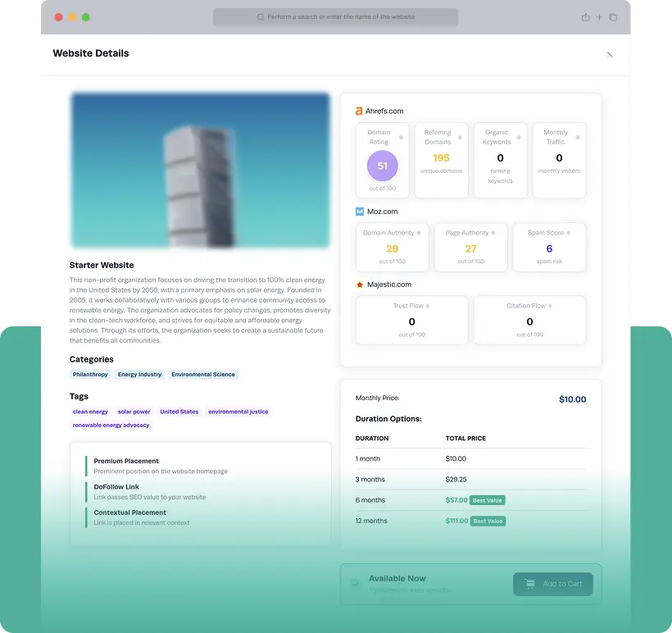The image size is (672, 633).
Task: Select the 3 months duration option
Action: (470, 480)
